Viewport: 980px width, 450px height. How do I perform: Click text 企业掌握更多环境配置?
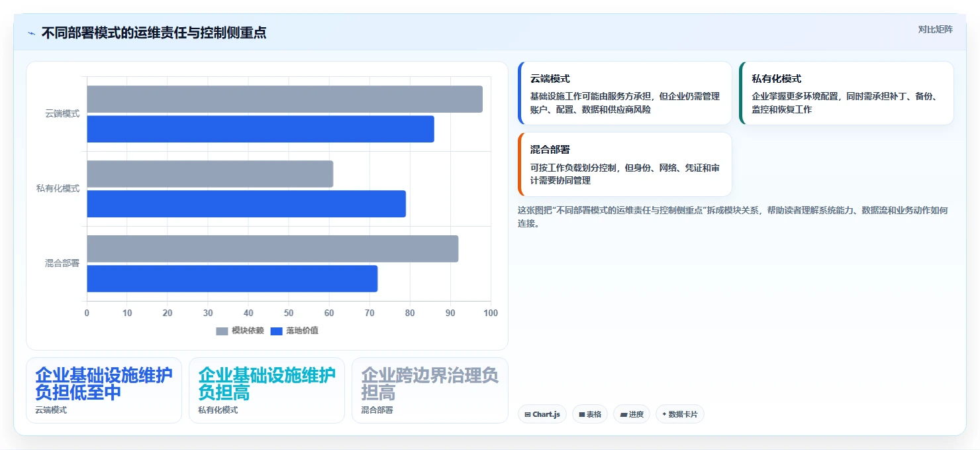(x=795, y=96)
